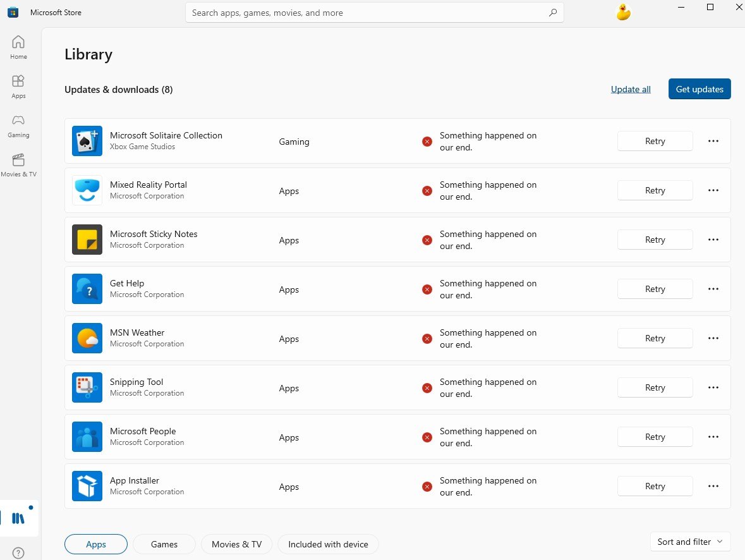
Task: Go to the Apps sidebar section
Action: click(x=18, y=87)
